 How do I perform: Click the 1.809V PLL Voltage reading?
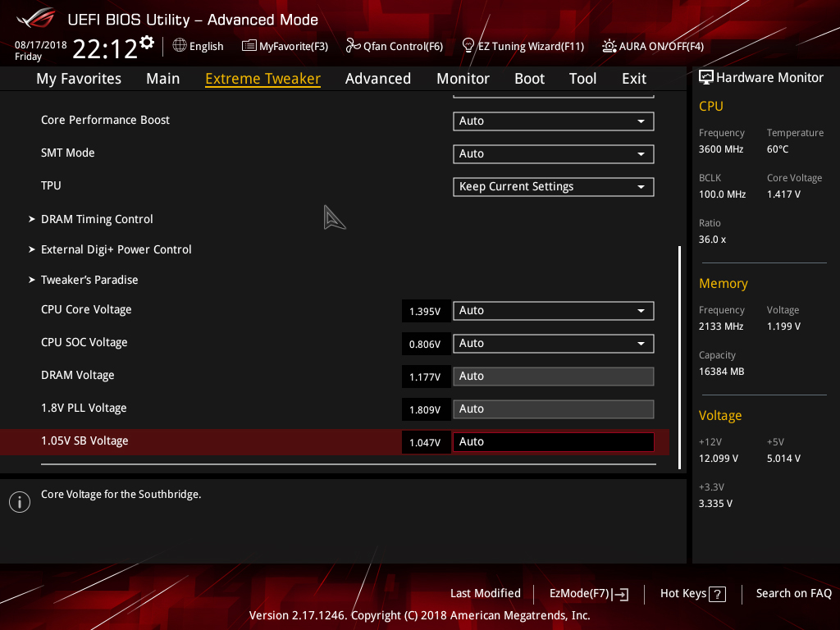[x=426, y=409]
